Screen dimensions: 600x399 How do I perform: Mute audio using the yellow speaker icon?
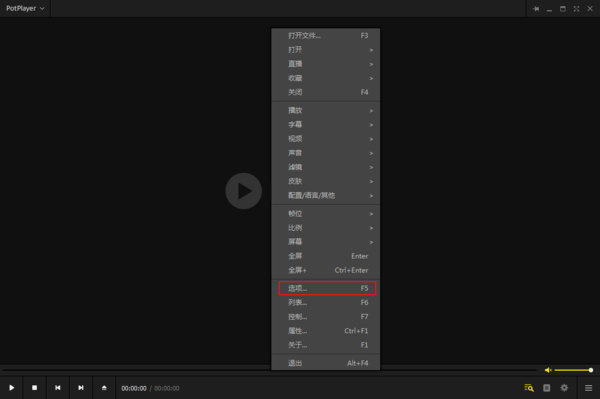(548, 370)
